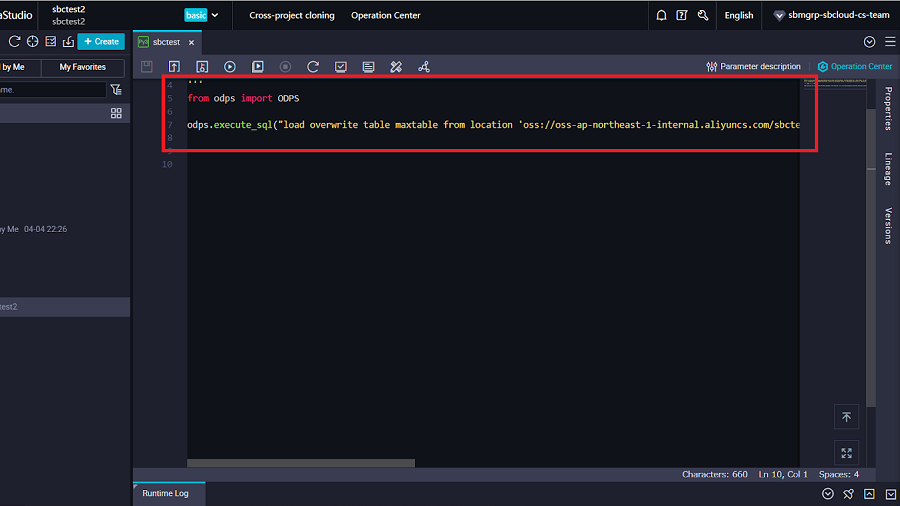The image size is (900, 506).
Task: Click the horizontal scrollbar in editor
Action: pyautogui.click(x=300, y=463)
